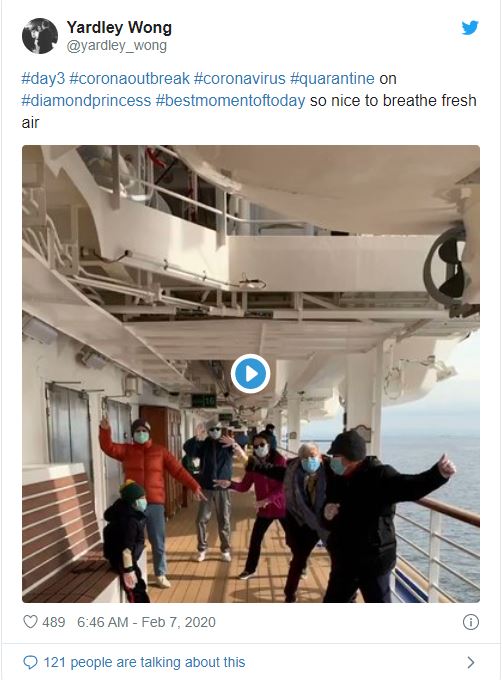Open the 6:46 AM - Feb 7, 2020 timestamp
502x680 pixels.
(146, 622)
